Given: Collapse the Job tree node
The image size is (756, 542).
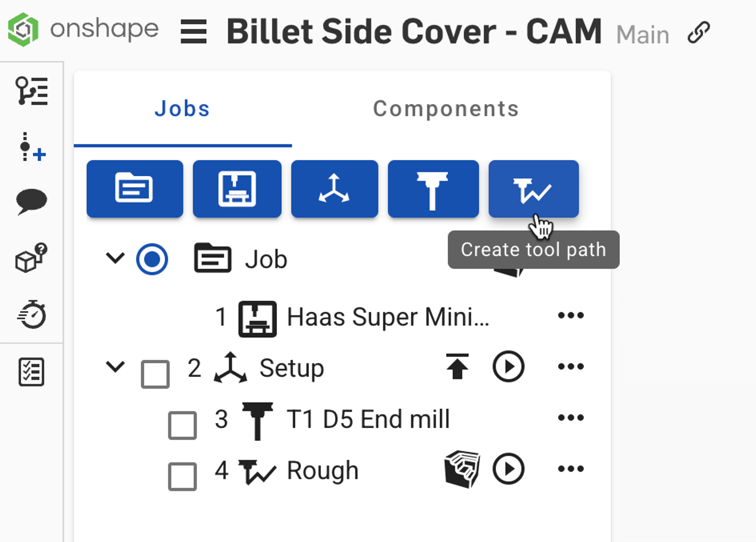Looking at the screenshot, I should coord(115,258).
